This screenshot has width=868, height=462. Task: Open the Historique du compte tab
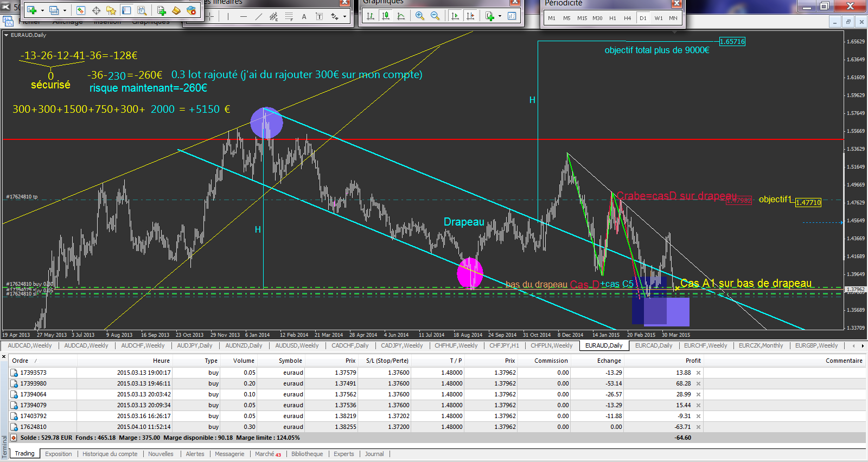tap(110, 454)
